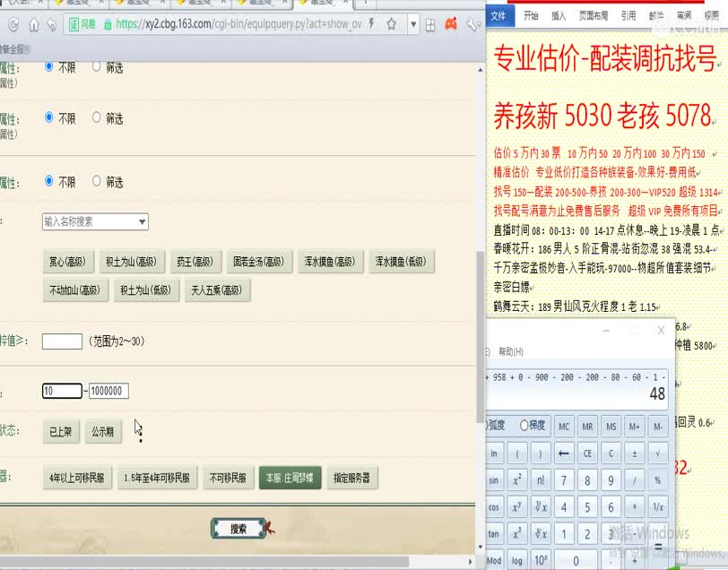
Task: Click the calculator 10 to the x key
Action: tap(541, 560)
